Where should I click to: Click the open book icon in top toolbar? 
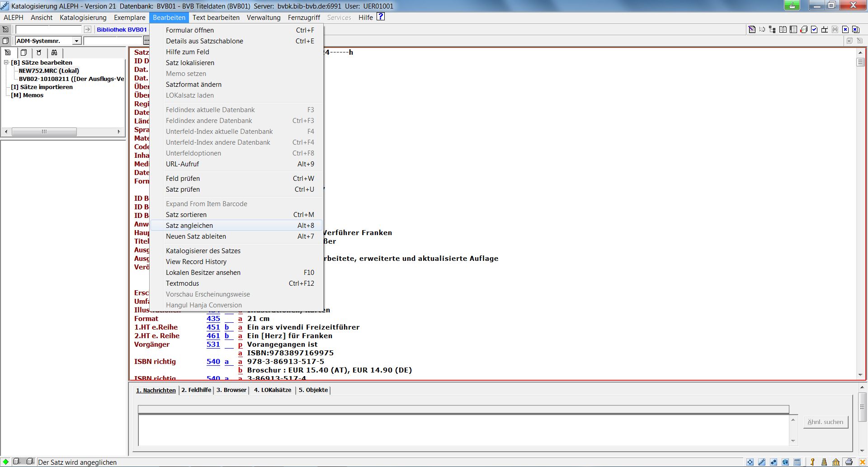click(x=783, y=30)
